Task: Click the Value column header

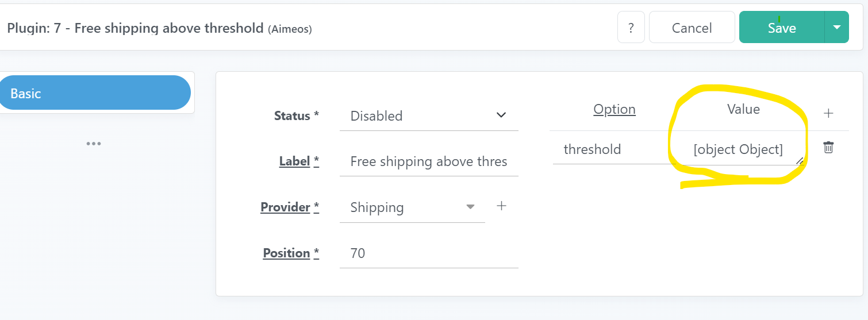Action: [743, 109]
